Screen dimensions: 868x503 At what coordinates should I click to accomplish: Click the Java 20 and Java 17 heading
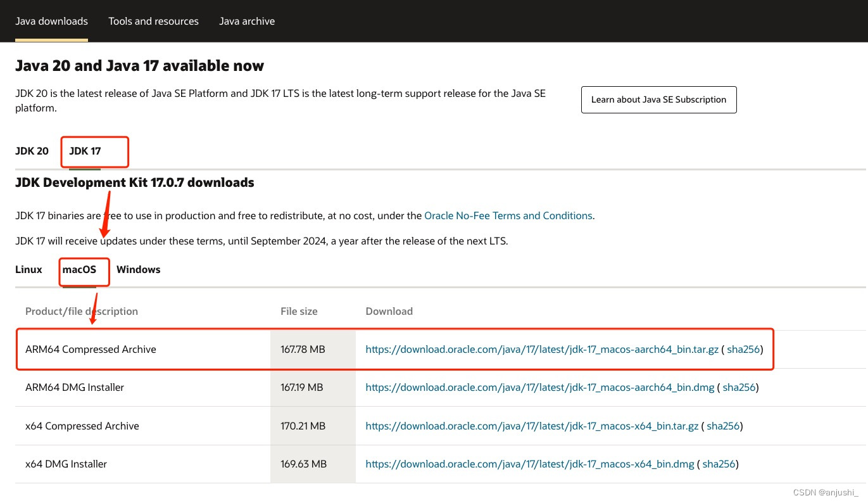[x=140, y=65]
